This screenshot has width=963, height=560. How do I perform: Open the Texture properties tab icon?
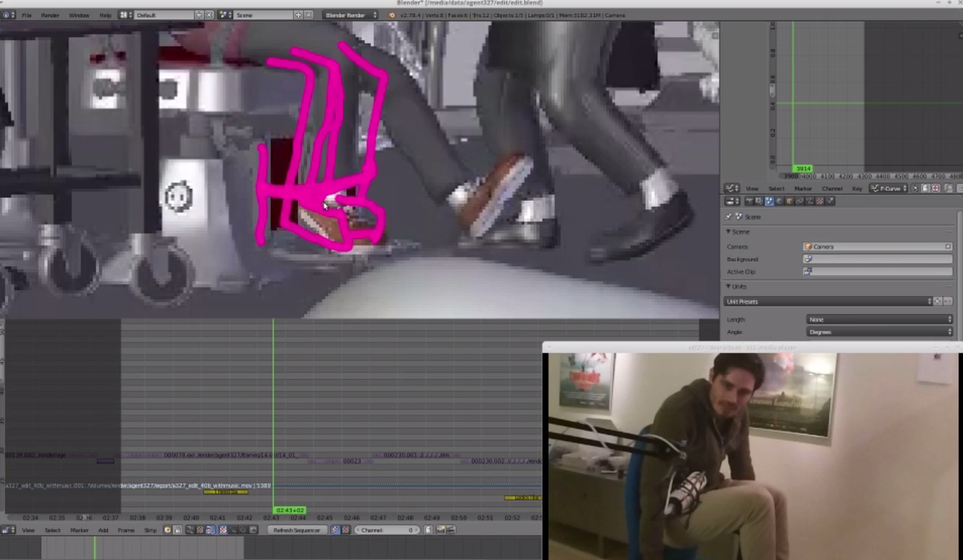click(x=820, y=201)
